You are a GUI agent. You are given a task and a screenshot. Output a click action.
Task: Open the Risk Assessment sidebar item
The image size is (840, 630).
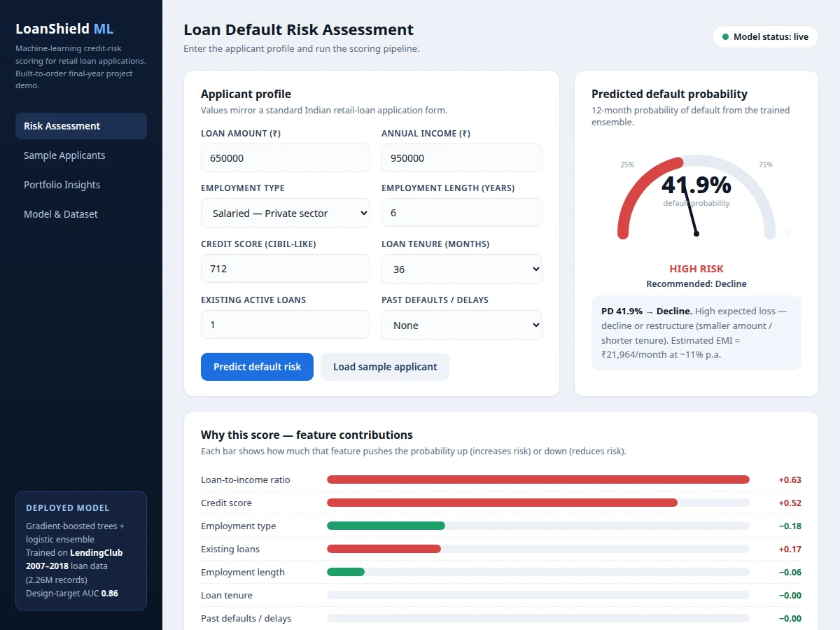(x=81, y=126)
